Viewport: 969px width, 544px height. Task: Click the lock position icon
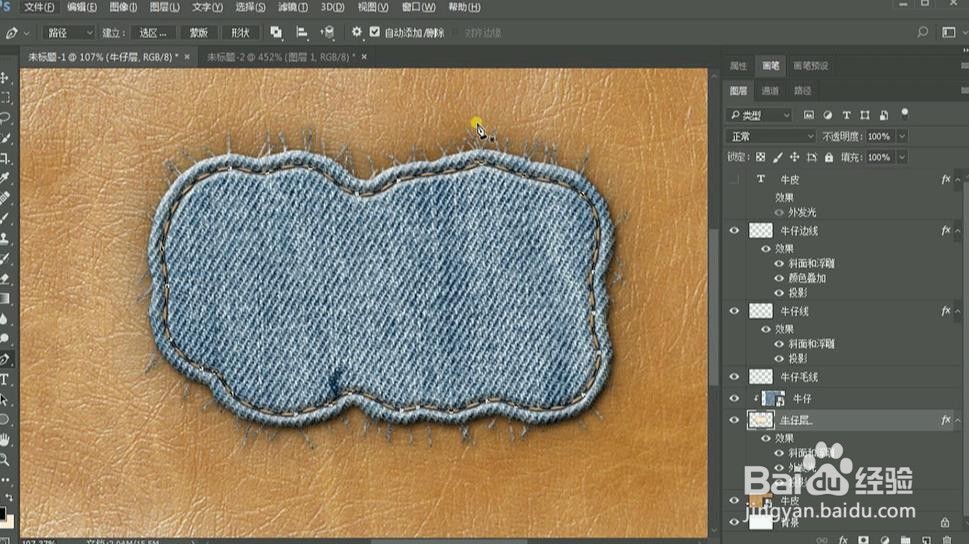tap(795, 157)
